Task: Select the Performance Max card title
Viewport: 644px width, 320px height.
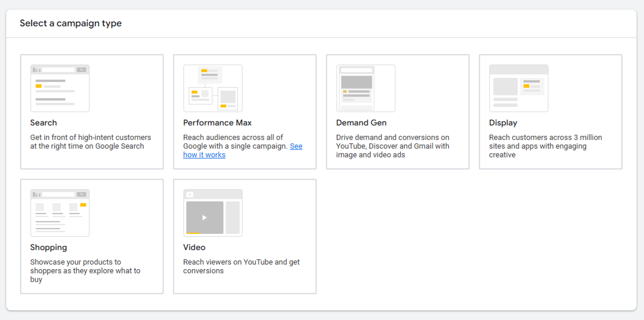Action: 217,123
